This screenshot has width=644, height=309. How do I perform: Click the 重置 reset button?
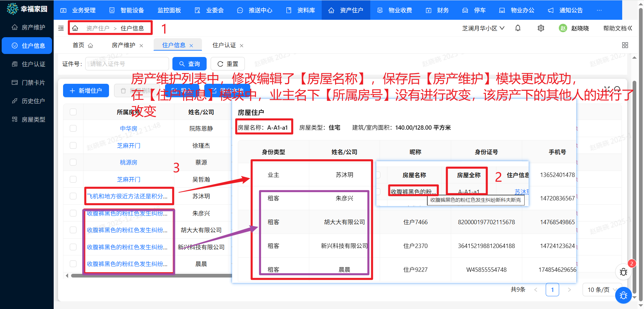(x=227, y=64)
